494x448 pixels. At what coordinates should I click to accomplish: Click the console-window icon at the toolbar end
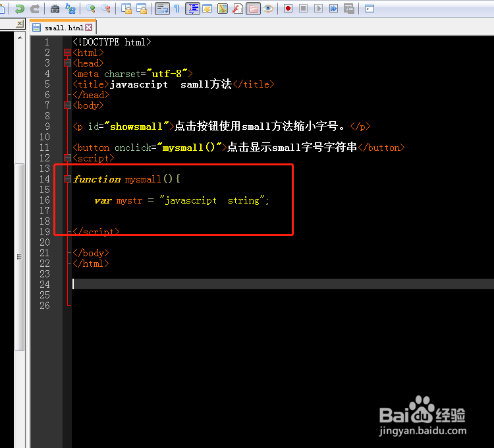pyautogui.click(x=370, y=9)
